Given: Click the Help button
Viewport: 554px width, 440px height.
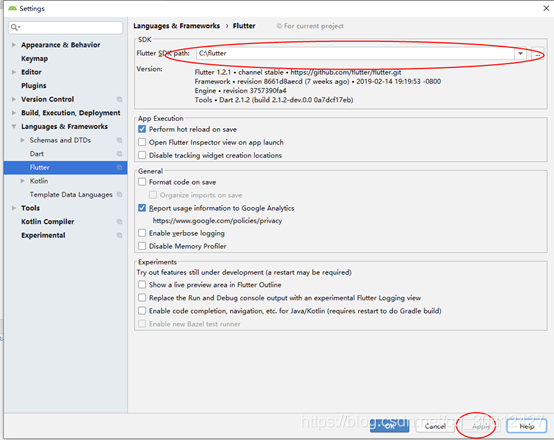Looking at the screenshot, I should [x=526, y=426].
